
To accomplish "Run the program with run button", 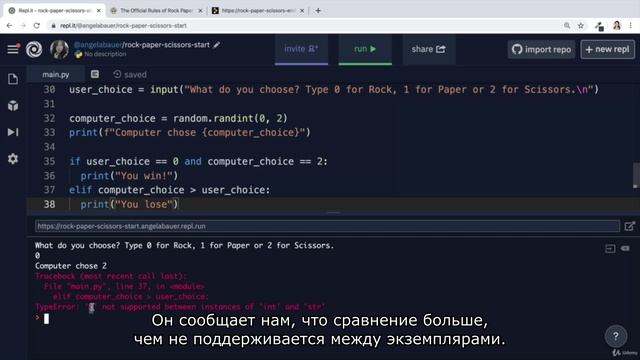I will [x=365, y=49].
